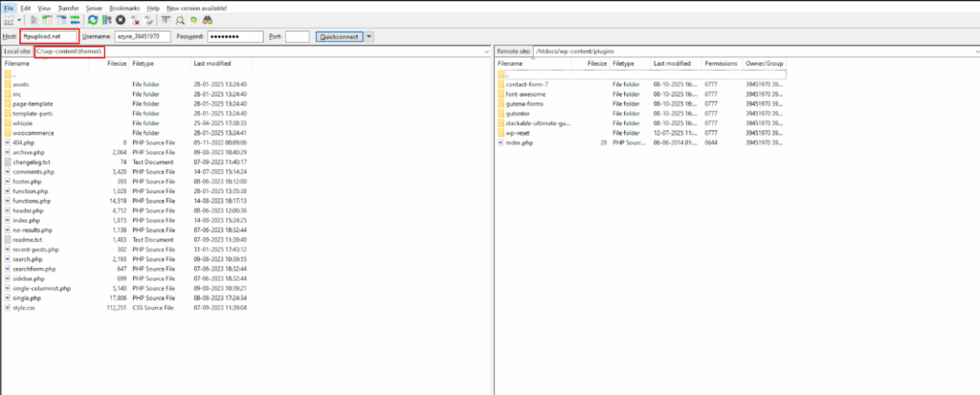Click inside the Port input field
This screenshot has height=395, width=980.
pyautogui.click(x=297, y=36)
